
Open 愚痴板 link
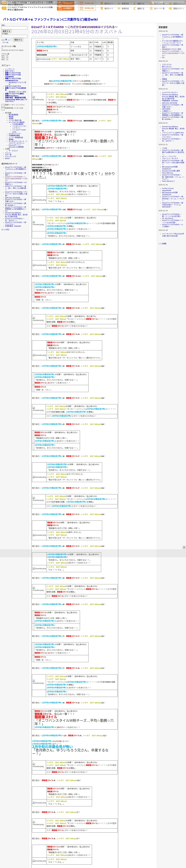[x=11, y=139]
